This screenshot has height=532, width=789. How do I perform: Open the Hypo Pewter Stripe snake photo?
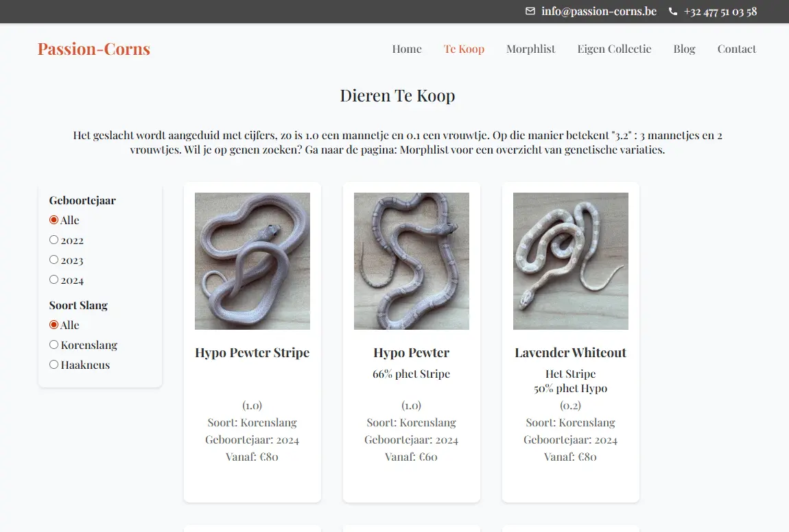[252, 261]
